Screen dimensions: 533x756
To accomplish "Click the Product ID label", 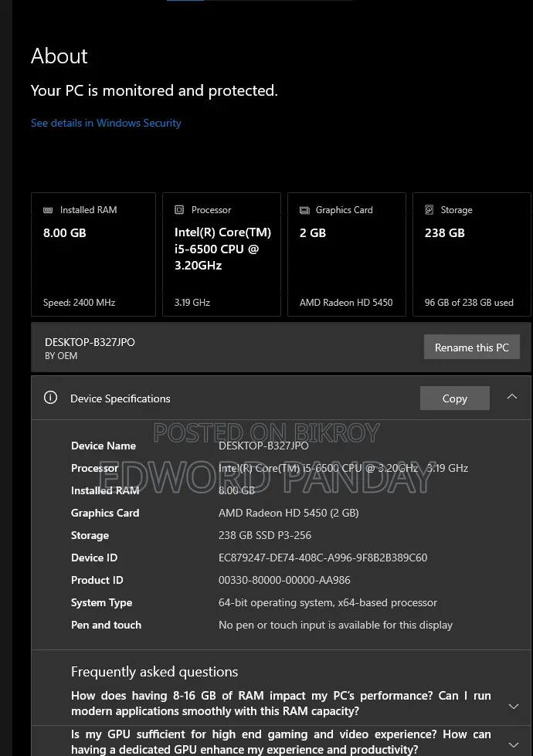I will pos(97,580).
